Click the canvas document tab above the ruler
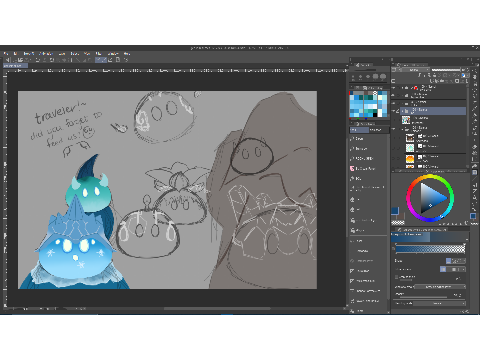Screen dimensions: 480x360 click(x=15, y=66)
